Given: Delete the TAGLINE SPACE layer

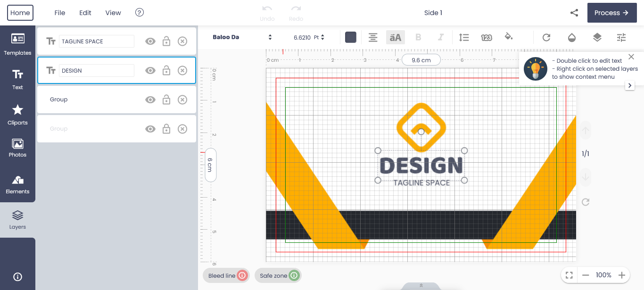Looking at the screenshot, I should (x=182, y=41).
